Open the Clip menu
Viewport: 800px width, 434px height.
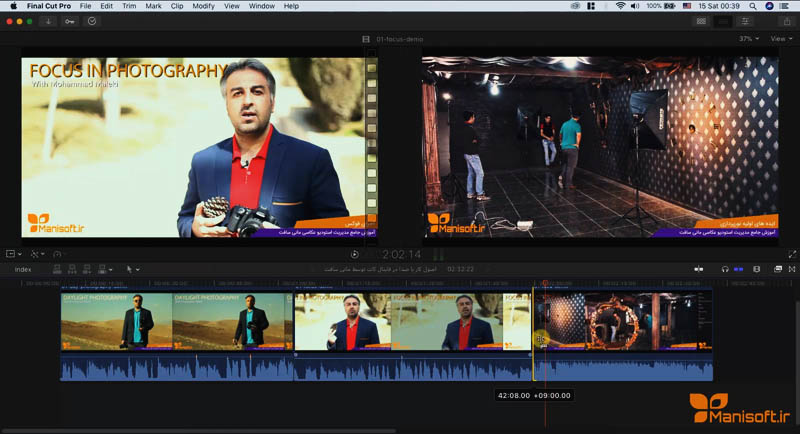point(177,6)
